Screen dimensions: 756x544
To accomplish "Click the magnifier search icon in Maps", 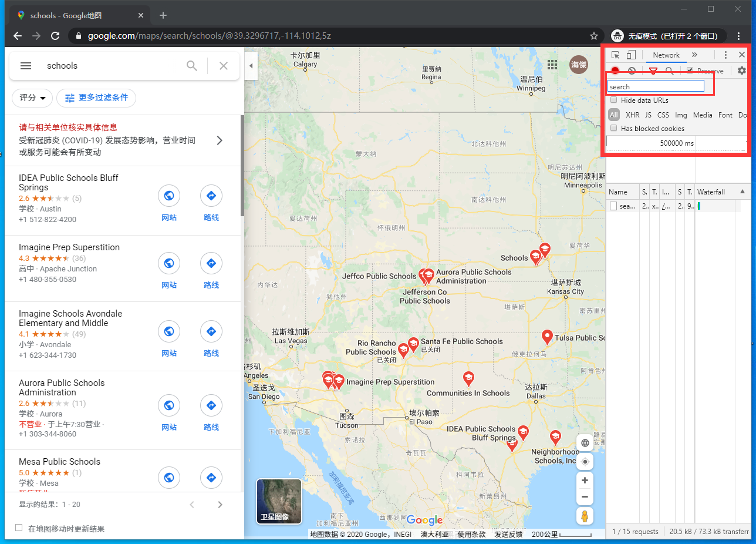I will click(192, 66).
